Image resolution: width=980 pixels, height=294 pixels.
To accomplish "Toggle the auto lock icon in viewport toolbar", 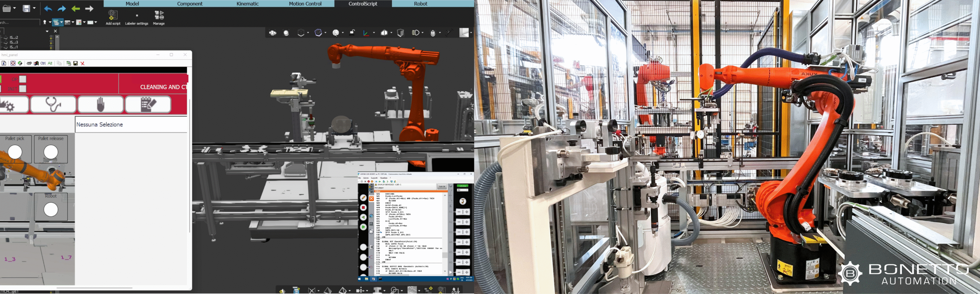I will click(x=352, y=33).
